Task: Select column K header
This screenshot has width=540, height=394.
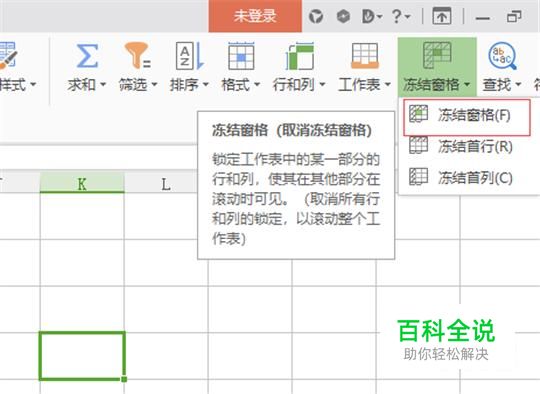Action: pos(82,183)
